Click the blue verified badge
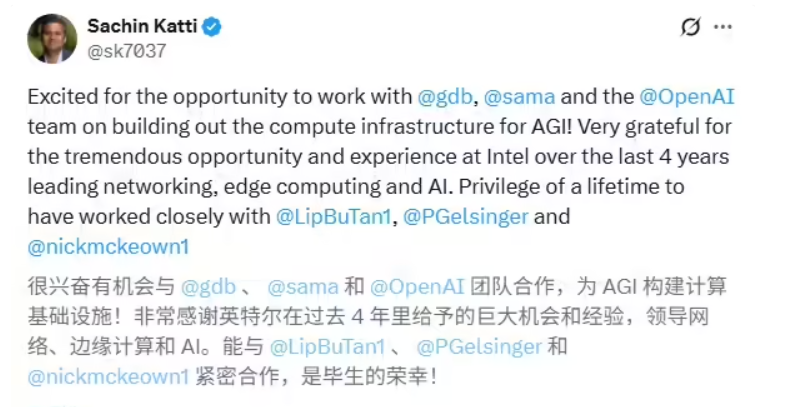806x407 pixels. 211,27
